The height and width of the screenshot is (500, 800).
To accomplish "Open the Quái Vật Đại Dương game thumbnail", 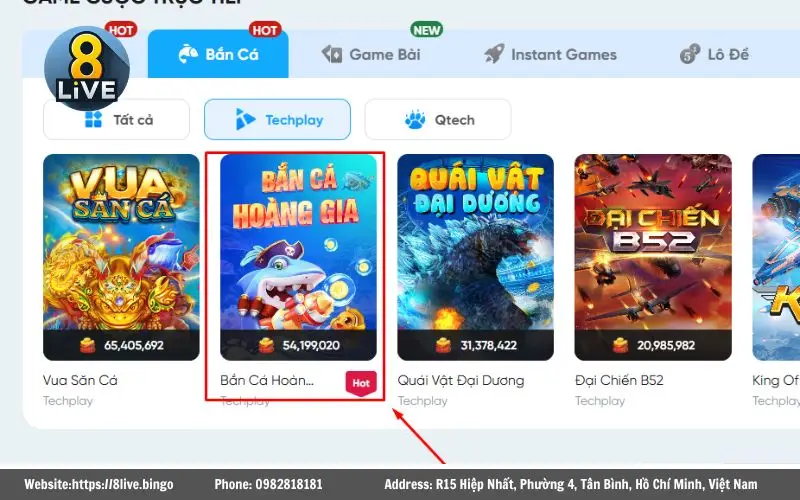I will pyautogui.click(x=476, y=257).
